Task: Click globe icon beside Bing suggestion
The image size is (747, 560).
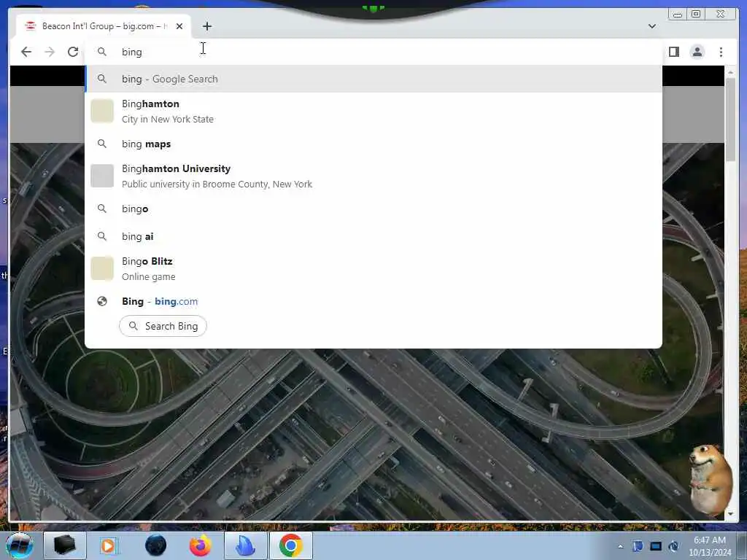Action: point(102,301)
